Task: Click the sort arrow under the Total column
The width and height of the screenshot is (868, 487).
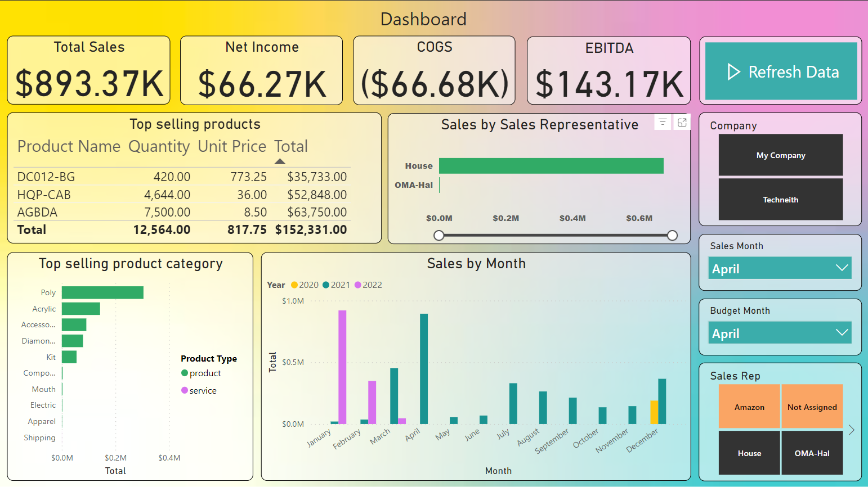Action: pyautogui.click(x=280, y=161)
